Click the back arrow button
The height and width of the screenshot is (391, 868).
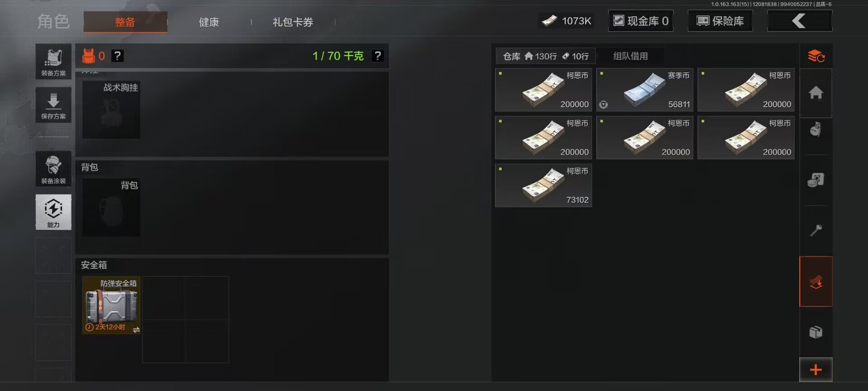coord(800,21)
